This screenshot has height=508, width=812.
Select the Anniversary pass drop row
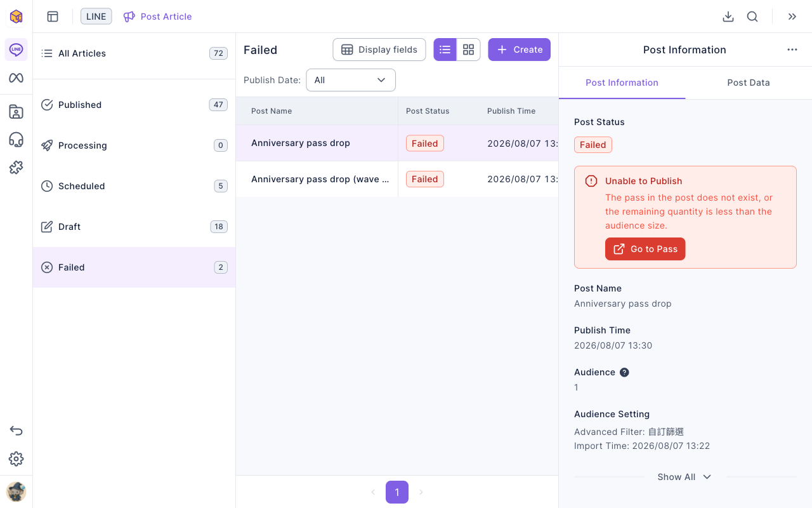coord(397,143)
